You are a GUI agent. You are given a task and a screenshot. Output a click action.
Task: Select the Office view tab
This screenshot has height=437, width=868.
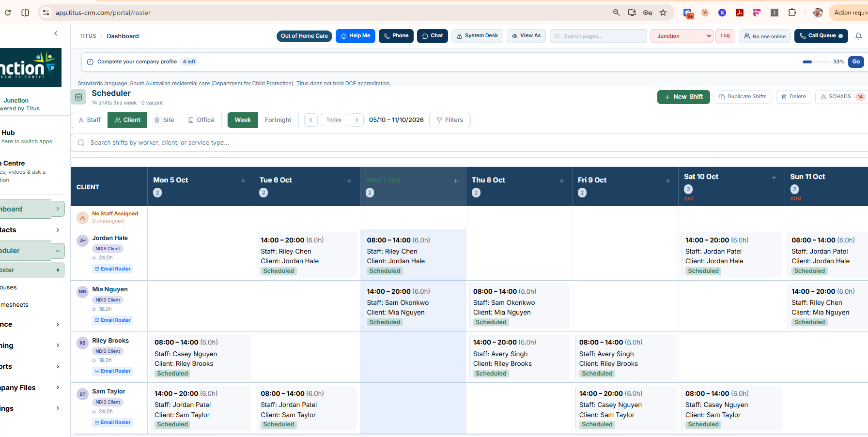click(201, 120)
